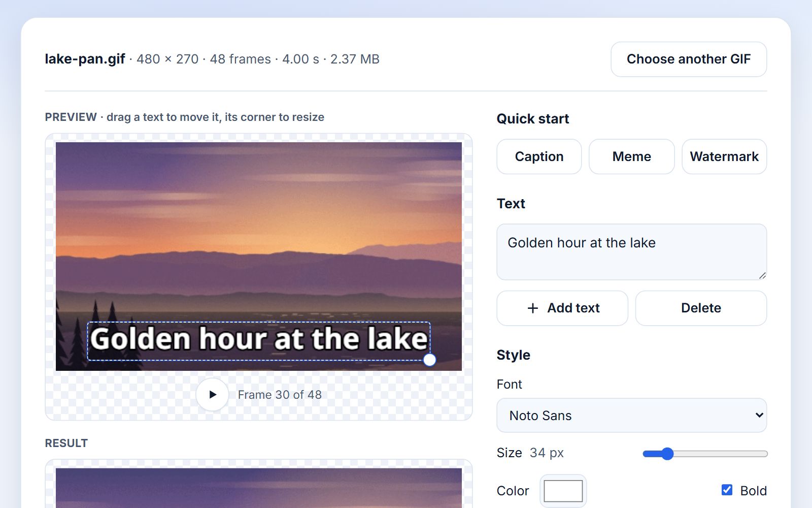The width and height of the screenshot is (812, 508).
Task: Click Choose another GIF
Action: click(689, 59)
